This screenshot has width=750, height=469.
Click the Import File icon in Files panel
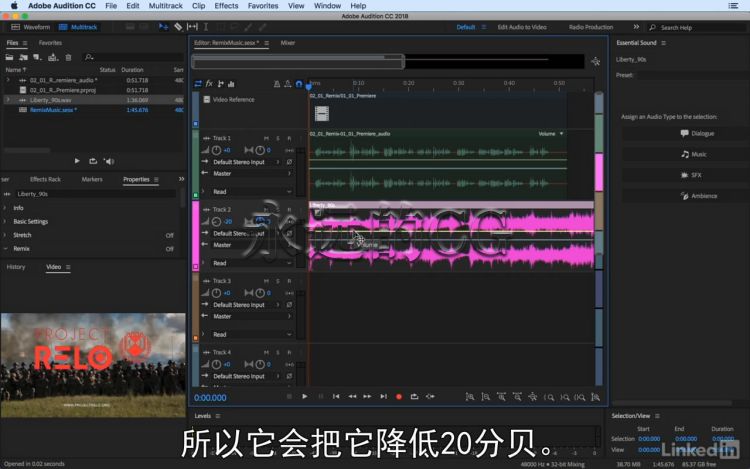[x=23, y=57]
